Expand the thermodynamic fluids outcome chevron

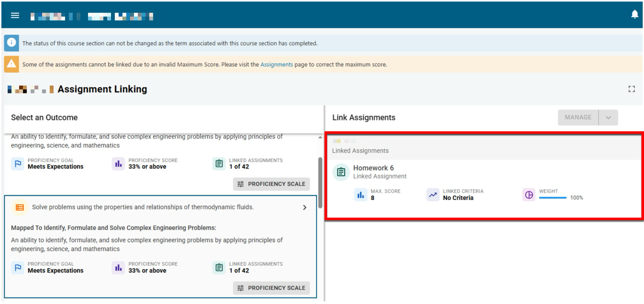click(x=304, y=207)
